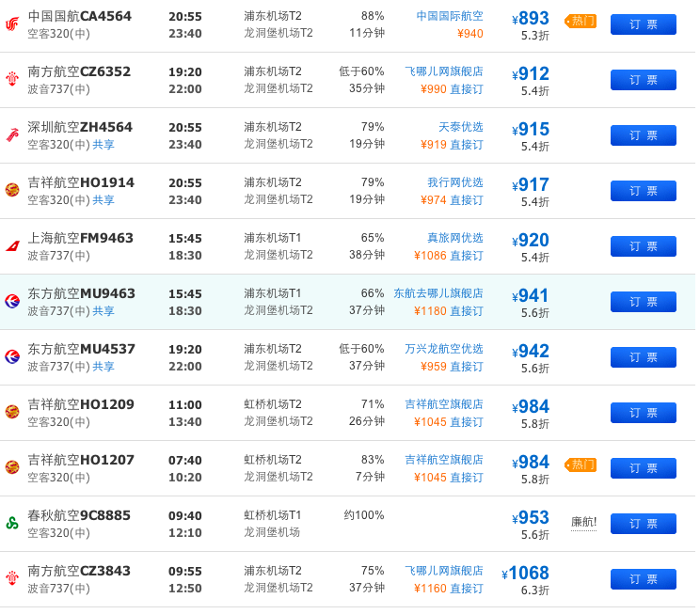Click the 廉航! tag on the 9C8885 row
The width and height of the screenshot is (700, 614).
coord(583,522)
